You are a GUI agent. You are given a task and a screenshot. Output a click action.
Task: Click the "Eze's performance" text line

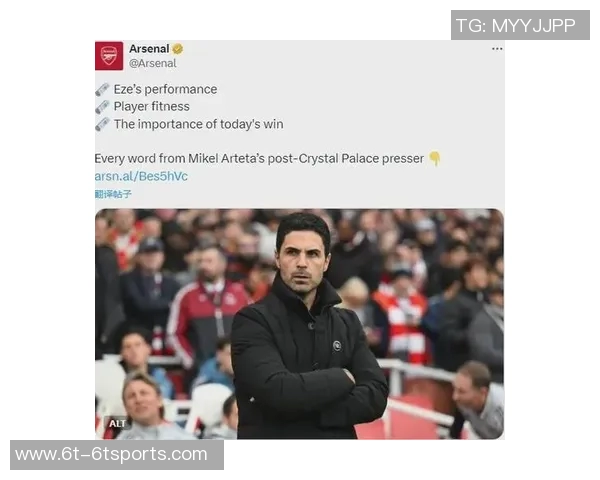point(165,89)
